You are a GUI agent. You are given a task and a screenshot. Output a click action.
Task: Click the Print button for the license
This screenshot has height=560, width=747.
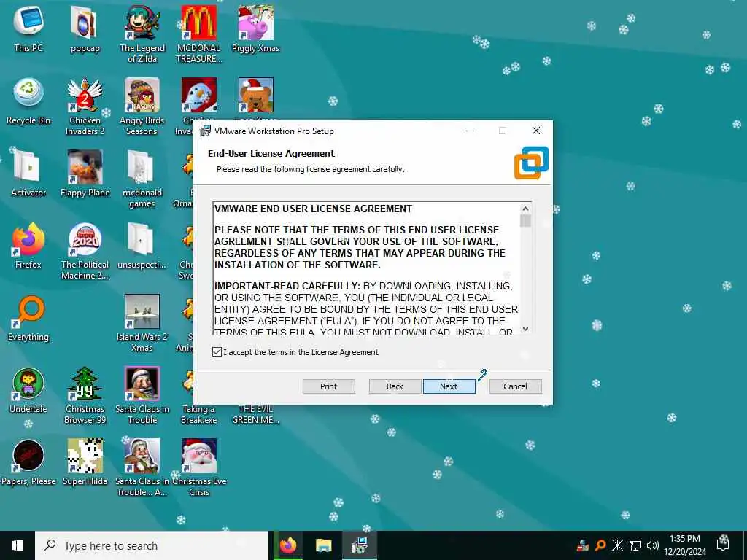(x=329, y=386)
